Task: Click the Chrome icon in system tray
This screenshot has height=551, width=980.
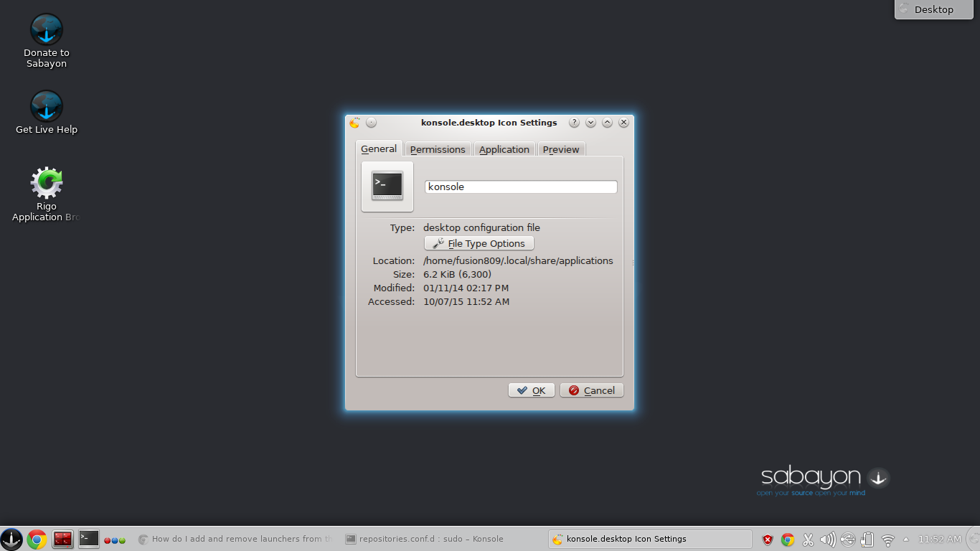Action: 788,540
